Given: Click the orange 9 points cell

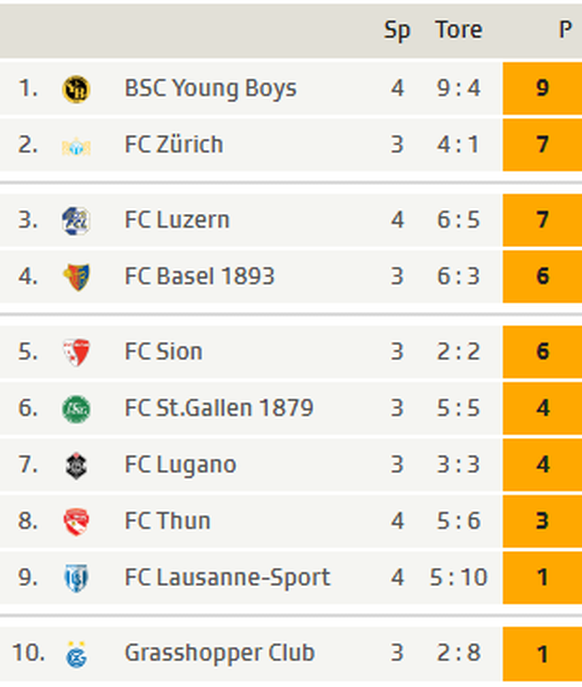Looking at the screenshot, I should [x=542, y=88].
